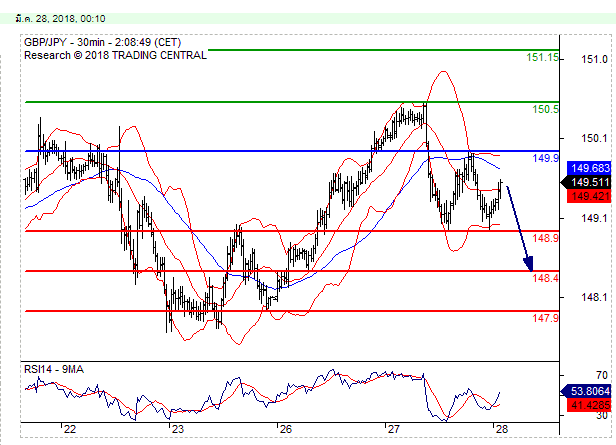
Task: Click date axis label 23
Action: click(x=178, y=429)
